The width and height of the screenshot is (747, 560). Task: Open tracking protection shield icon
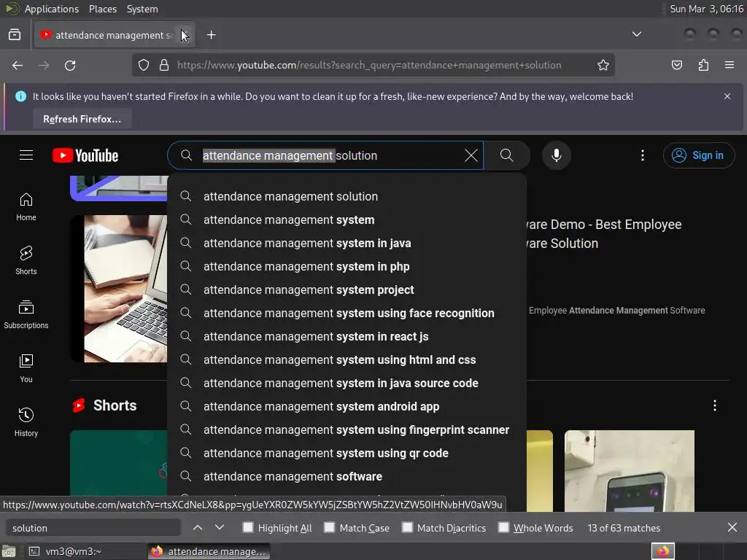point(144,65)
